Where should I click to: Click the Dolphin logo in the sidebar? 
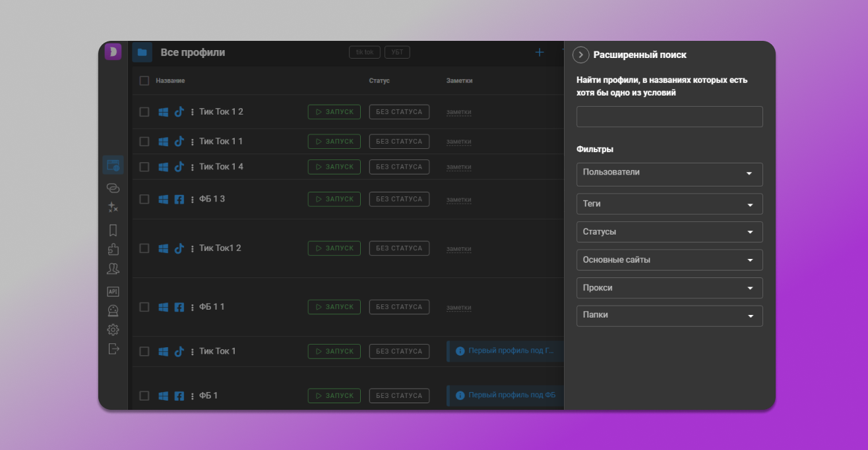pyautogui.click(x=113, y=52)
